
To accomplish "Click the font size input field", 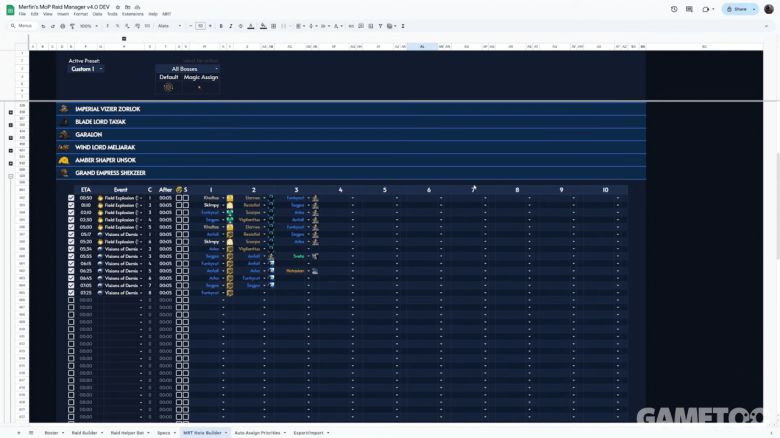I will [x=200, y=26].
